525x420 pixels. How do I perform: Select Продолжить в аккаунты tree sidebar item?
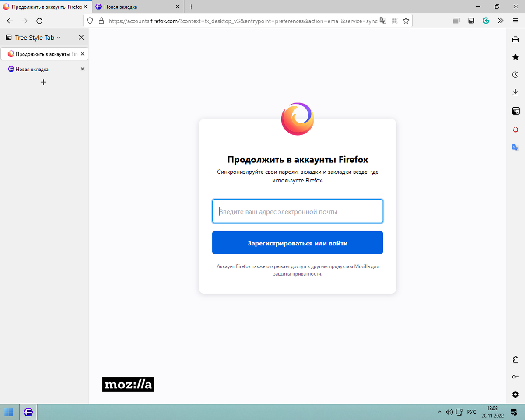click(x=44, y=54)
